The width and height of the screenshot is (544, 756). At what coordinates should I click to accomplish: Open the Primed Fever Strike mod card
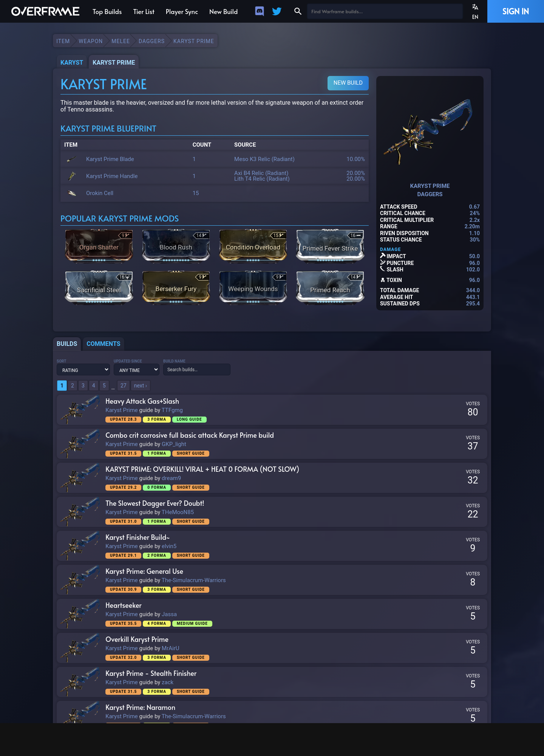click(x=330, y=246)
